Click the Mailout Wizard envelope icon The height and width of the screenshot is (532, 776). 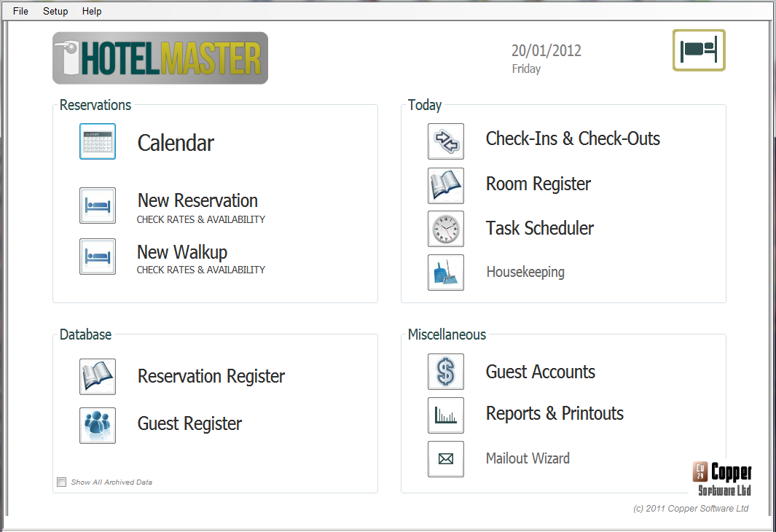coord(446,459)
